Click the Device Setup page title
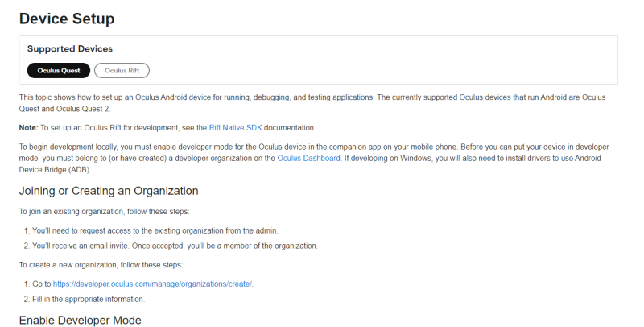The width and height of the screenshot is (644, 327). pos(67,19)
